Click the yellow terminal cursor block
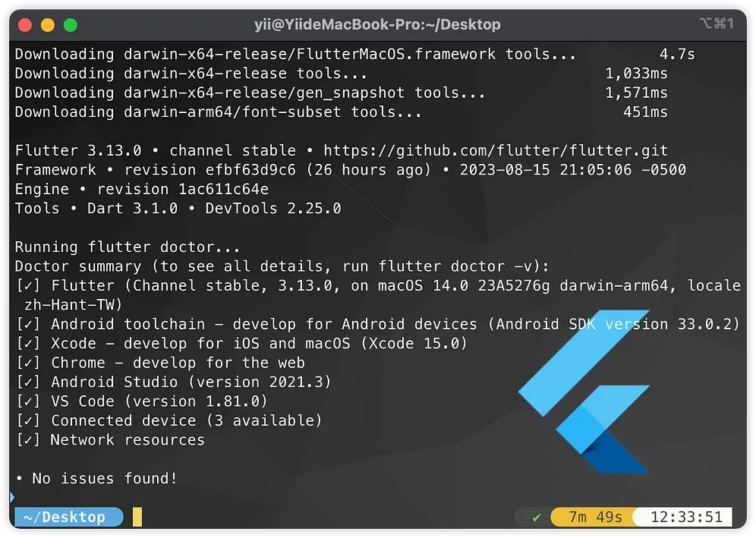This screenshot has width=756, height=538. [x=137, y=517]
